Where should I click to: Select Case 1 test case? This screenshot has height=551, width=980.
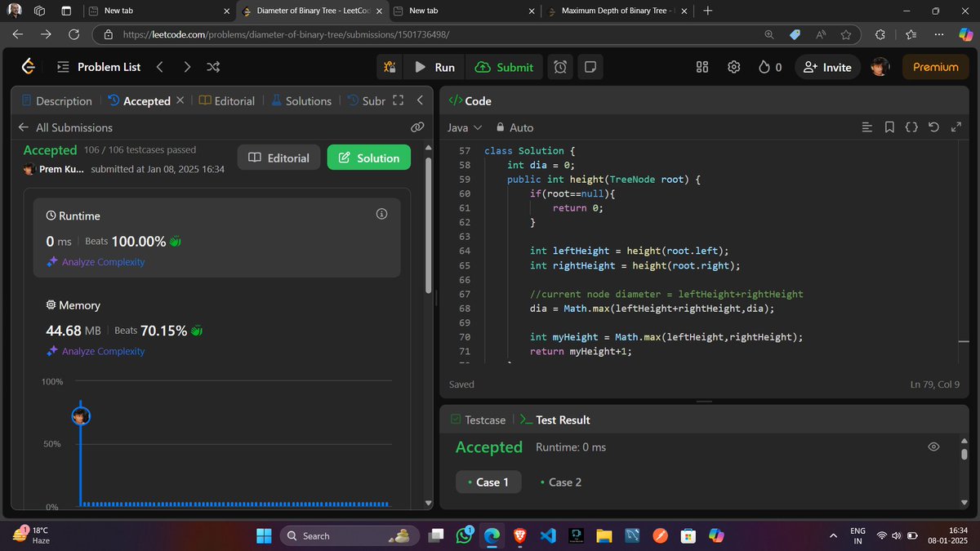pos(488,482)
